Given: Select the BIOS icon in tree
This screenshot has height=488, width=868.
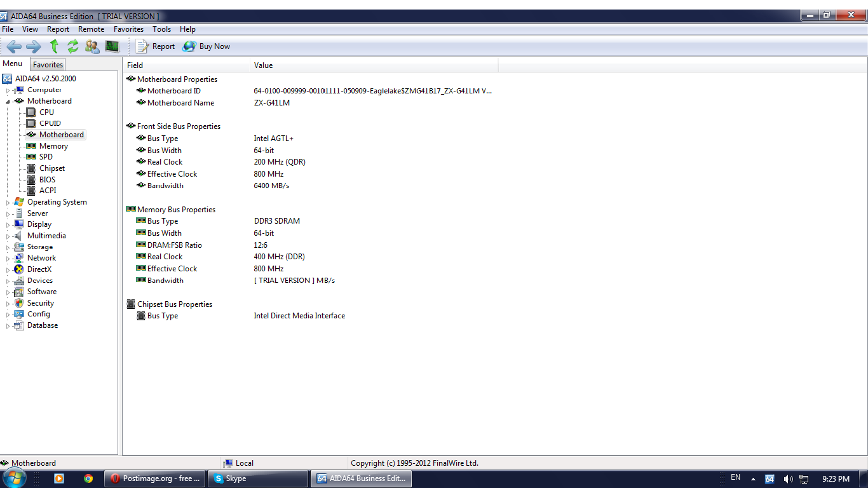Looking at the screenshot, I should (x=31, y=180).
